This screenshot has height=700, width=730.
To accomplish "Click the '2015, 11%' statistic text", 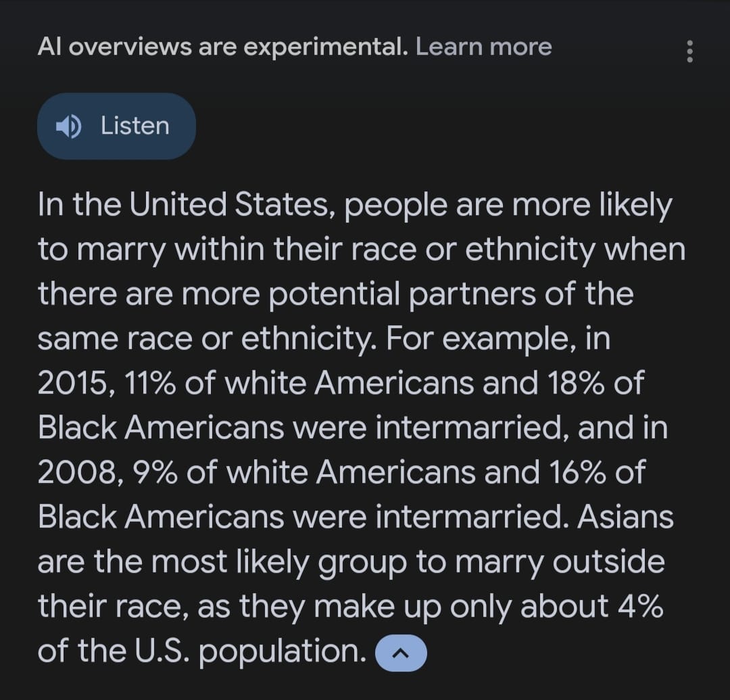I will 107,383.
